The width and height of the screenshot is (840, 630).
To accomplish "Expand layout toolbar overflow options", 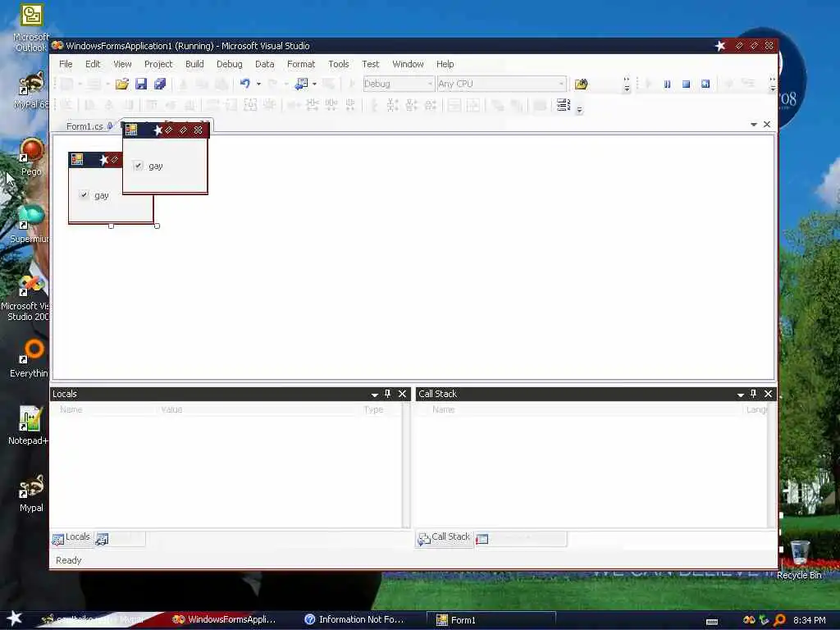I will click(x=579, y=111).
